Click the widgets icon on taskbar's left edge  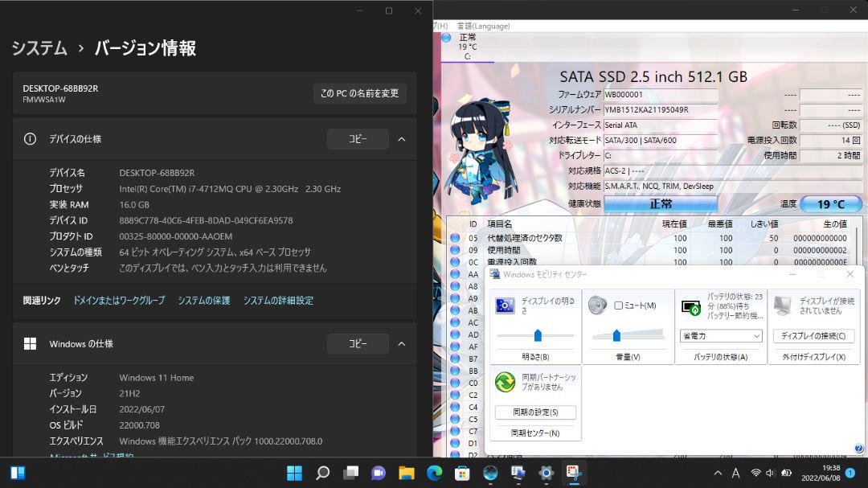18,473
